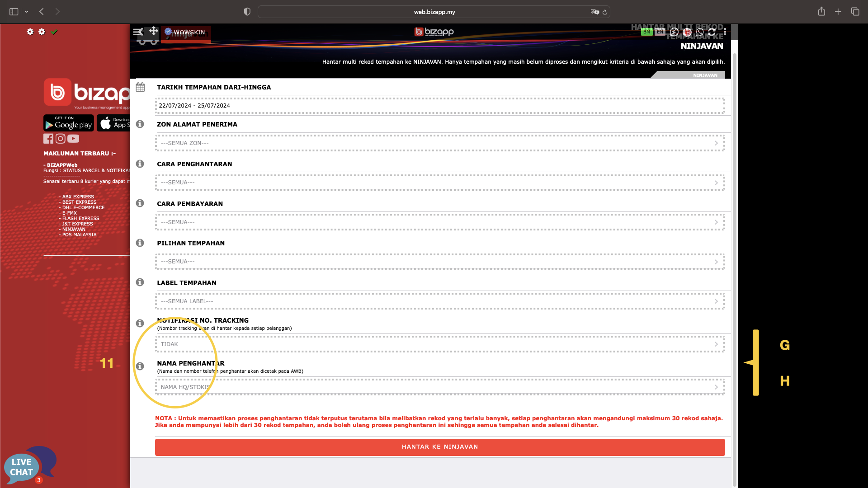Click the second gear settings icon
868x488 pixels.
42,32
